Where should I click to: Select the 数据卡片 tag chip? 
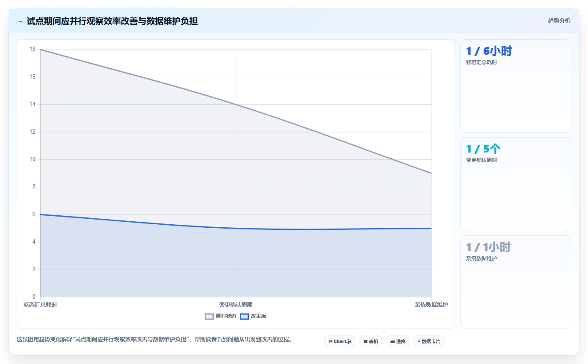(x=429, y=341)
